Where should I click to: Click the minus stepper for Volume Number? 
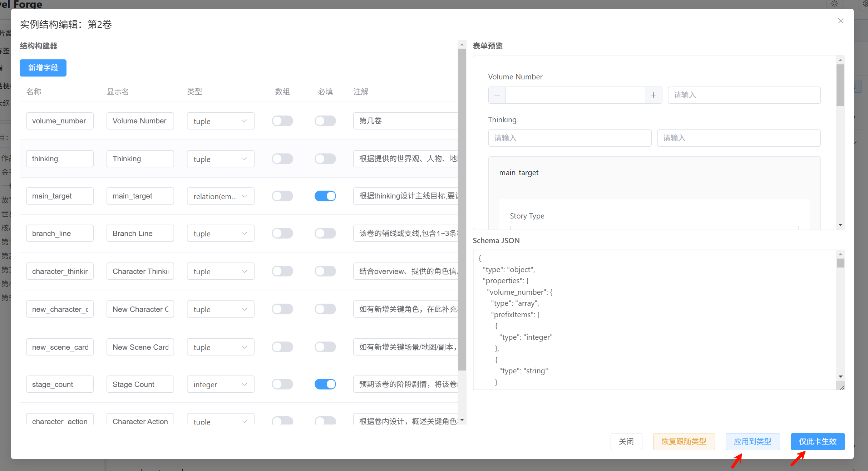(x=497, y=95)
